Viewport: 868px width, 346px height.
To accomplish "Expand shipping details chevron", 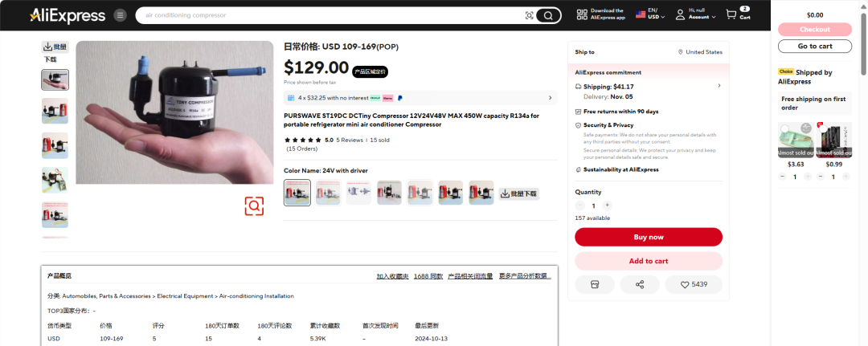I will click(x=719, y=86).
